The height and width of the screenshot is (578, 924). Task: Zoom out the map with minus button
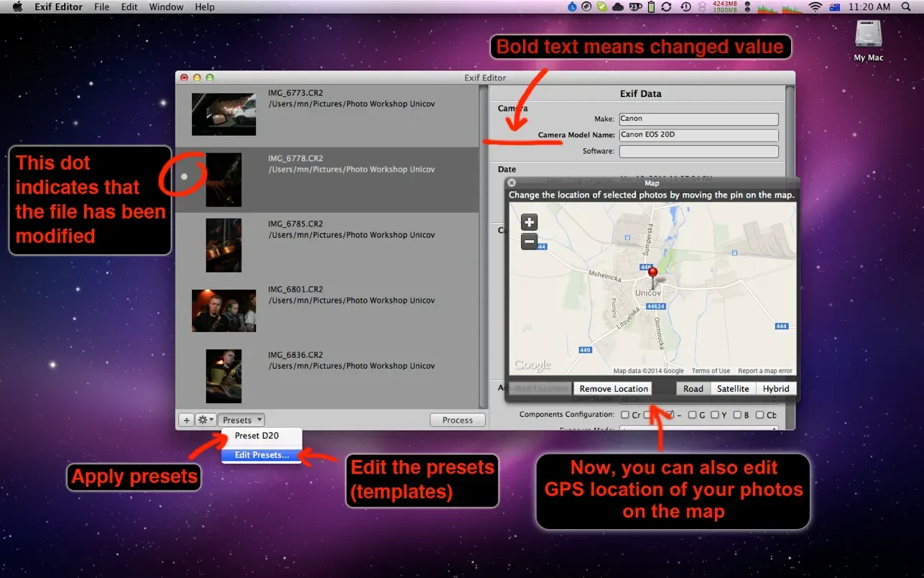[529, 242]
